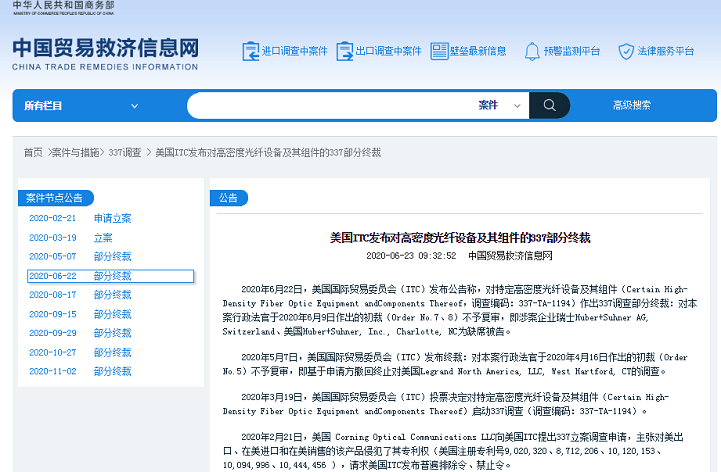Open the 2020-08-17 部分终裁 entry

80,294
